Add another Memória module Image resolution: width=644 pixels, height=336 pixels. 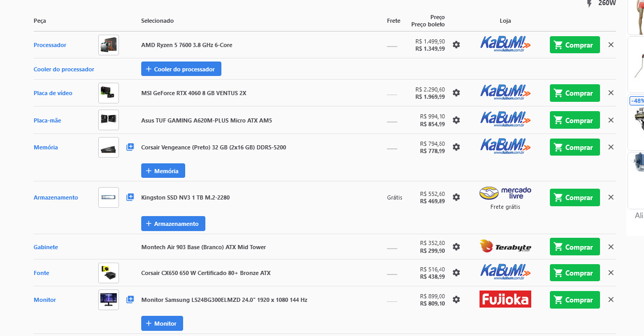coord(163,171)
